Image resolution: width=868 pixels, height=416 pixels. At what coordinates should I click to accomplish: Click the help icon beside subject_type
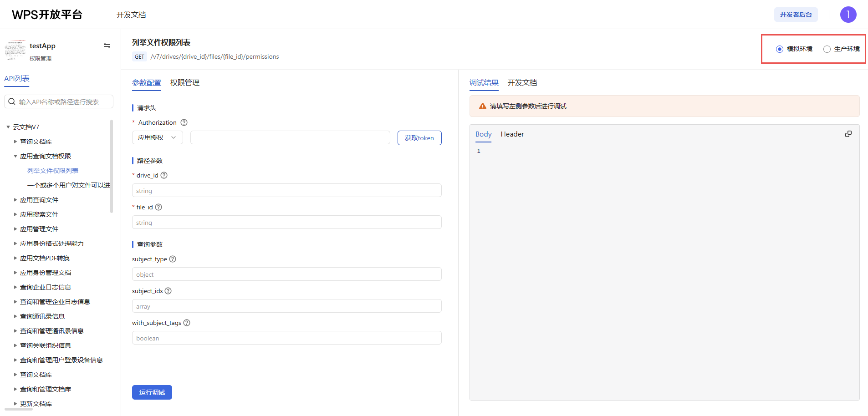point(173,259)
